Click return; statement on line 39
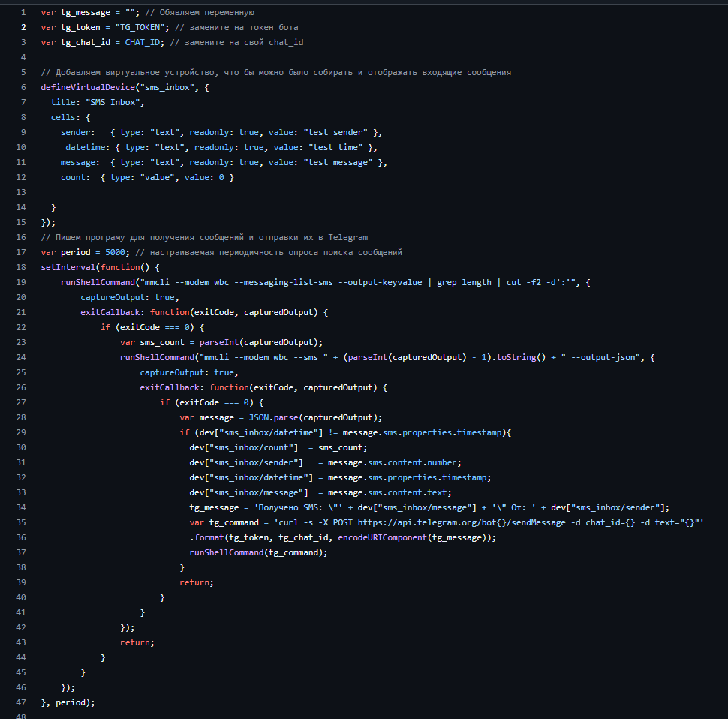Screen dimensions: 728x719 (197, 582)
